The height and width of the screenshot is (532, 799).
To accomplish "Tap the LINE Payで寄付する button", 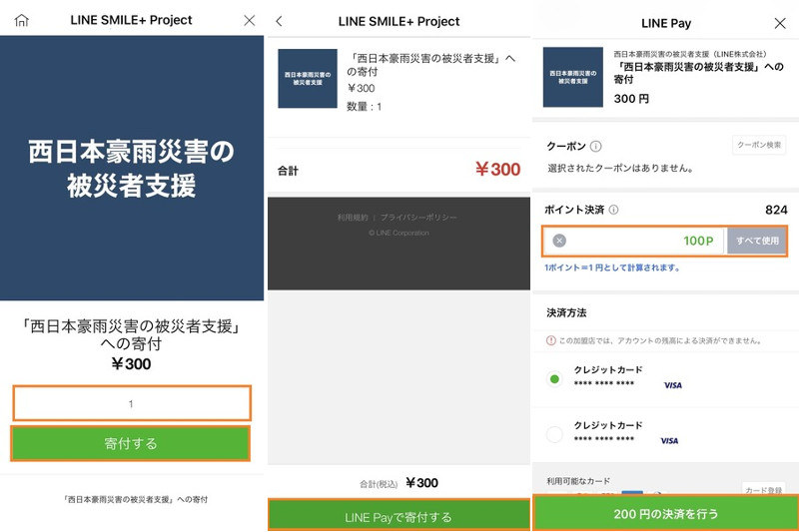I will [x=399, y=516].
